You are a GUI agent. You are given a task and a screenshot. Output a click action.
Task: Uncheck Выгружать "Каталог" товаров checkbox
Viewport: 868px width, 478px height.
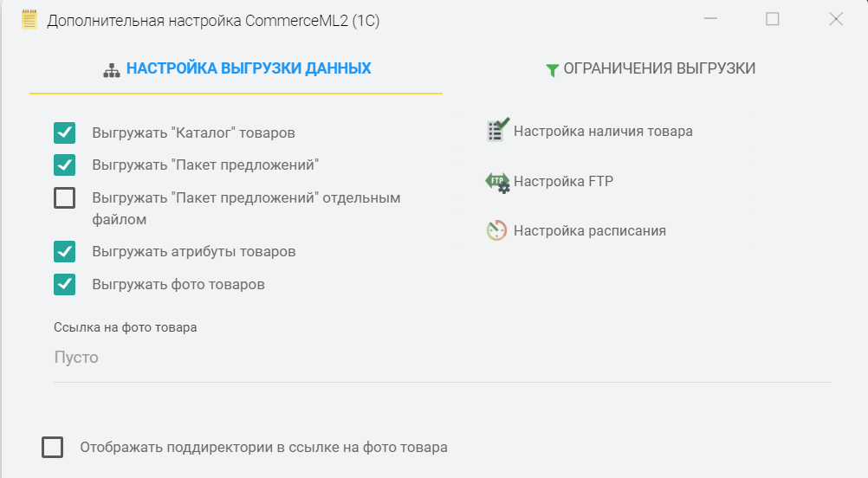(65, 132)
